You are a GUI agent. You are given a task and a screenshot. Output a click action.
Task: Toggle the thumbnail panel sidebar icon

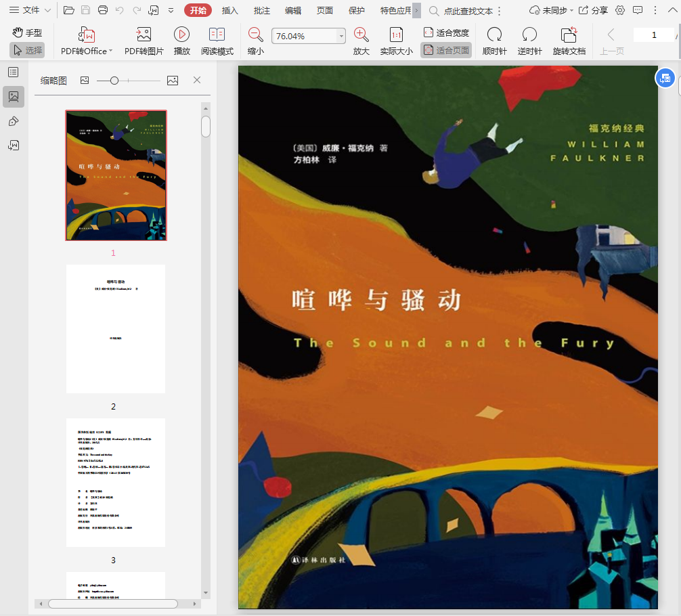coord(14,96)
